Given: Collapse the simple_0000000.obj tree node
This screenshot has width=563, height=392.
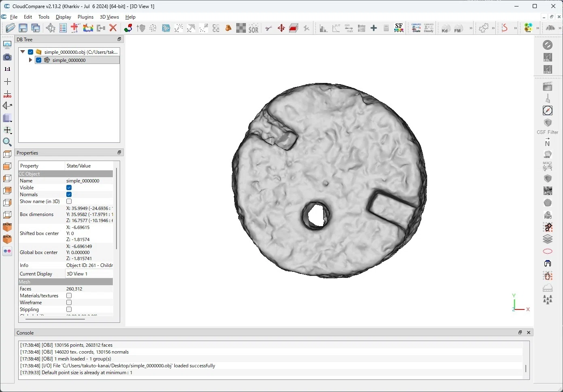Looking at the screenshot, I should (x=23, y=52).
